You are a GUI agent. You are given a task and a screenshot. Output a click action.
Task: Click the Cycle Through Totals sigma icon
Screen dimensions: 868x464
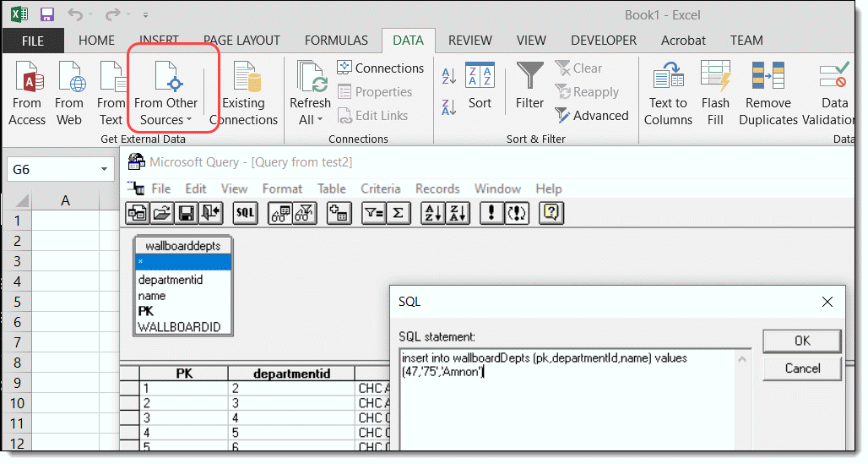coord(398,214)
